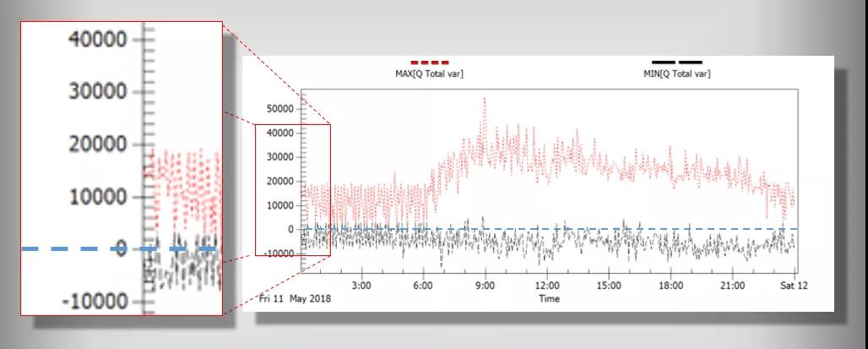Click the highest red peak near 9:00
Viewport: 868px width, 349px height.
click(485, 99)
